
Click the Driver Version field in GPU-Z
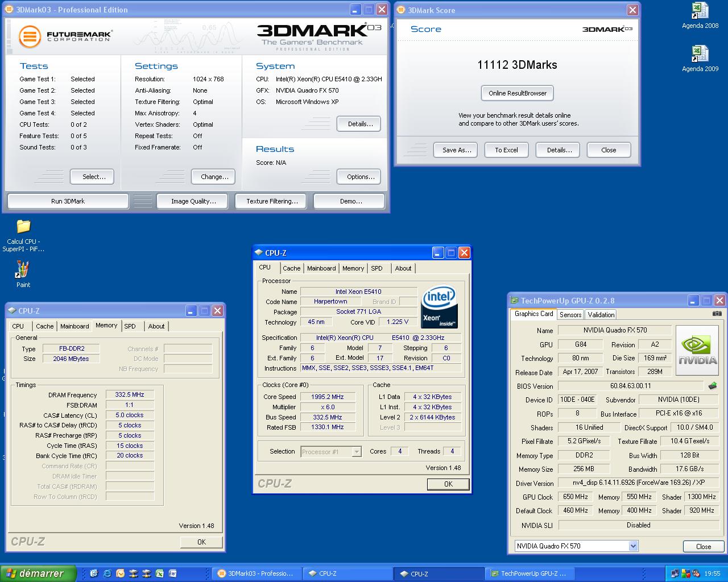tap(638, 483)
